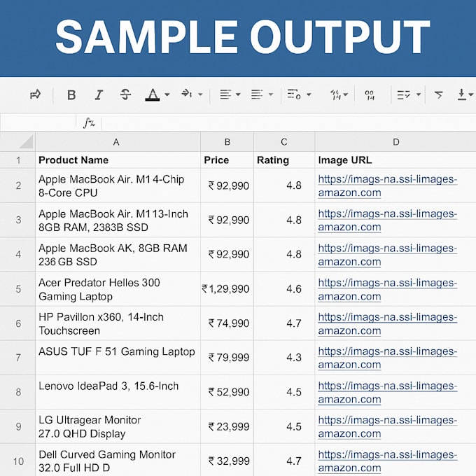Click Dell Curved Gaming Monitor cell
The image size is (476, 476).
point(118,460)
